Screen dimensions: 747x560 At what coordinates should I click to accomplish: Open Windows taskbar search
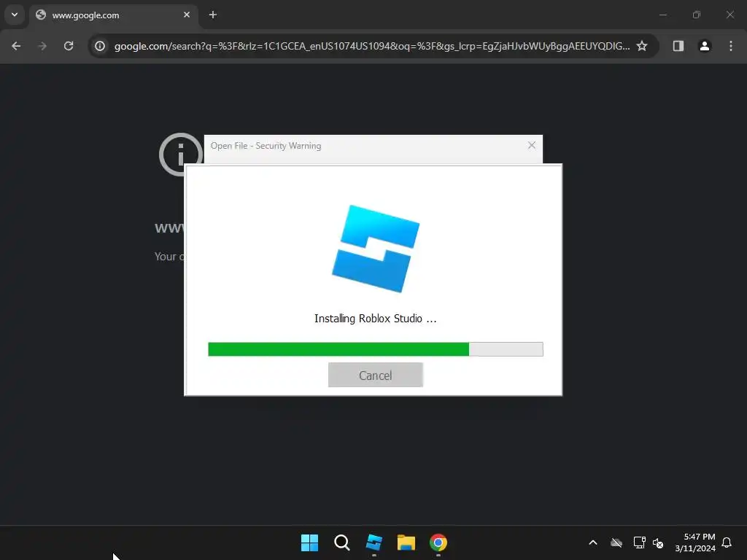pos(341,542)
